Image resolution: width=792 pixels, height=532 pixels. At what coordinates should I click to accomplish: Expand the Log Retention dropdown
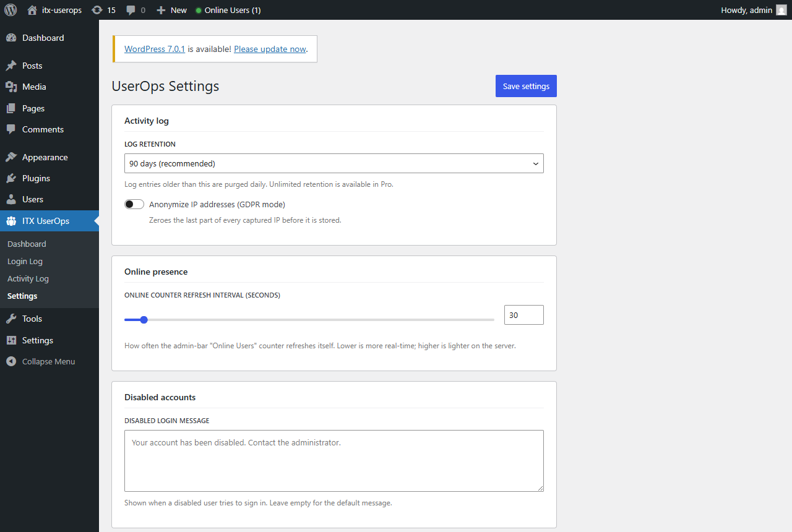(334, 163)
